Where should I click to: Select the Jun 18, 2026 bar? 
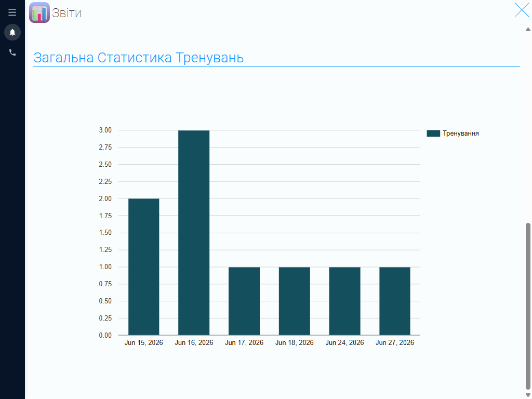pos(294,301)
